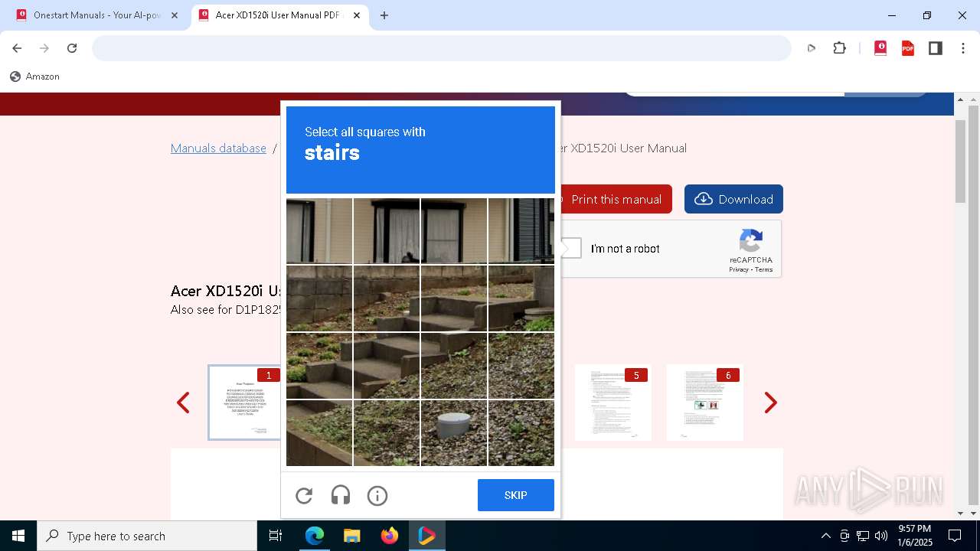Open page 1 thumbnail

coord(245,403)
